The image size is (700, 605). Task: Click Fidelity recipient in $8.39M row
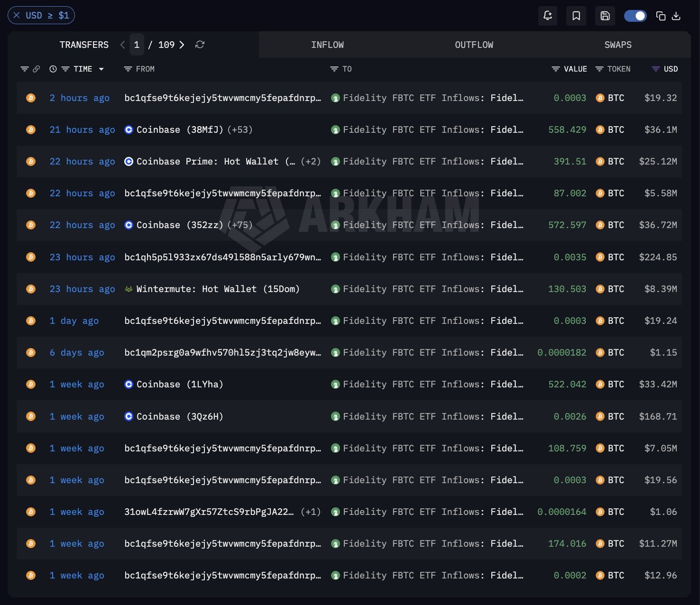point(433,289)
